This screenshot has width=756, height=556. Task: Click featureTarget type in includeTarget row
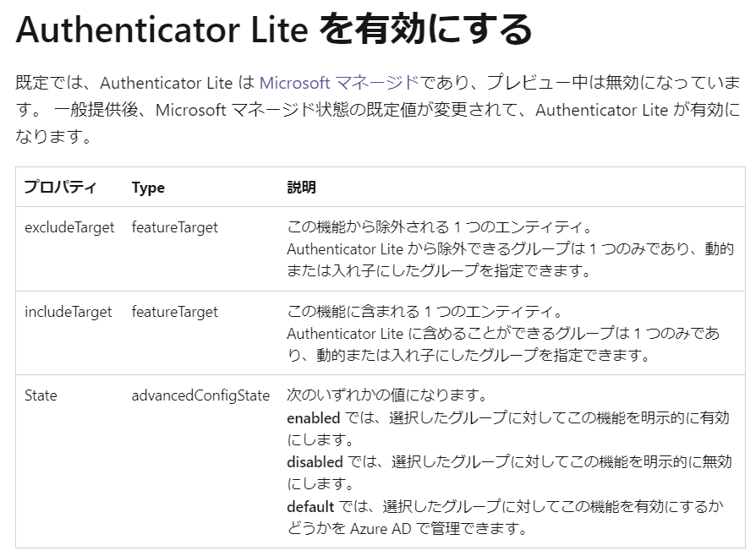174,312
